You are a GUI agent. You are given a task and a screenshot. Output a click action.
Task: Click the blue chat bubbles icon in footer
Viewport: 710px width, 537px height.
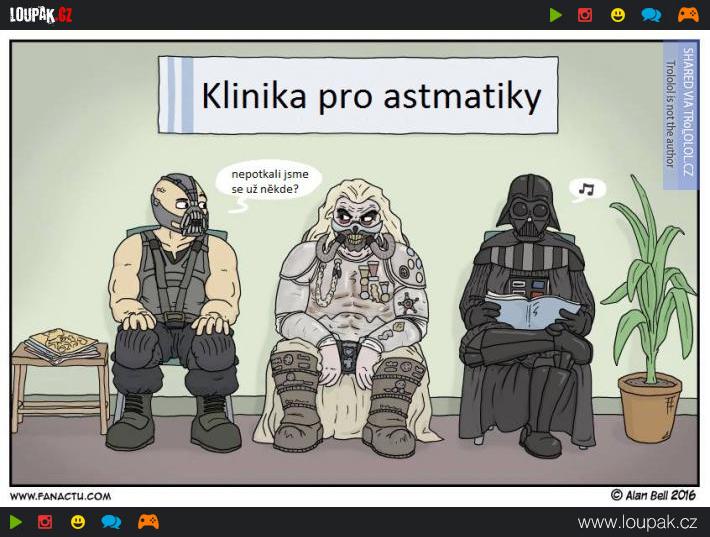point(111,522)
